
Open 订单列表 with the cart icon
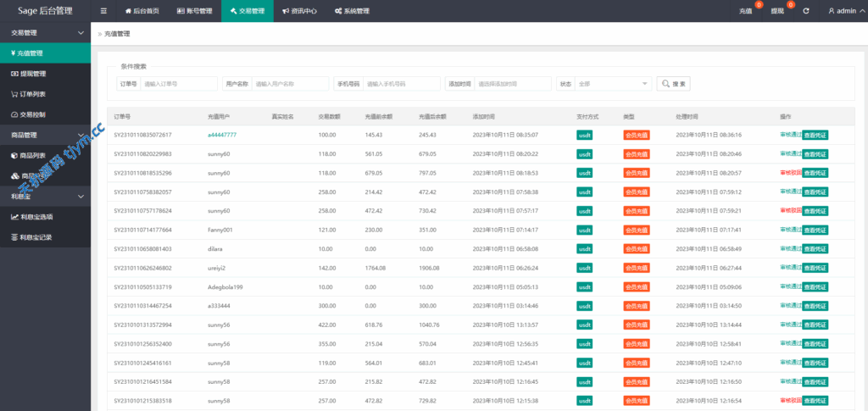click(x=32, y=94)
